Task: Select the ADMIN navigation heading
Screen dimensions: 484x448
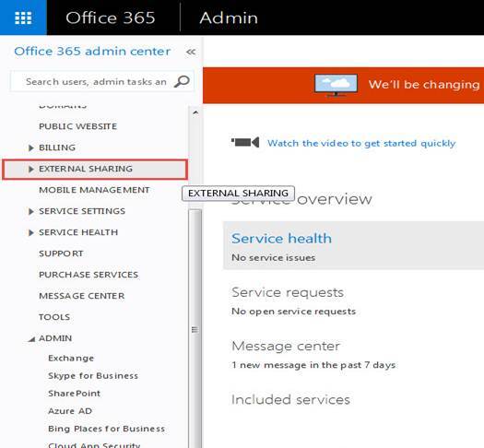Action: 55,338
